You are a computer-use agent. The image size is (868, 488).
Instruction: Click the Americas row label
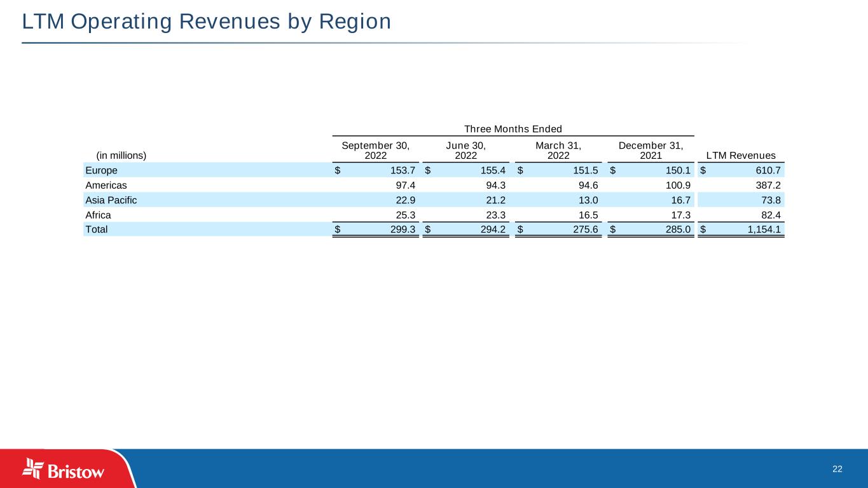(106, 185)
